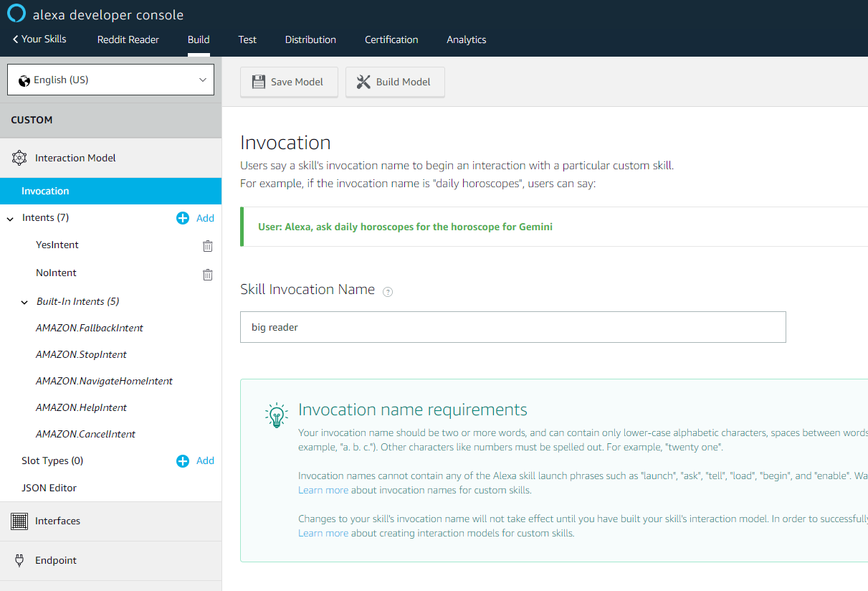Collapse the Built-In Intents (5) group
The image size is (868, 591).
[x=25, y=302]
